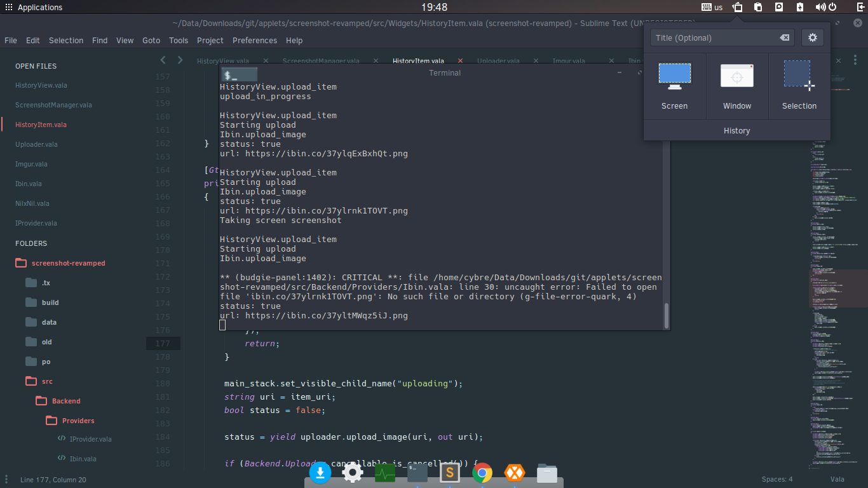The image size is (868, 488).
Task: Open the volume control indicator
Action: point(820,8)
